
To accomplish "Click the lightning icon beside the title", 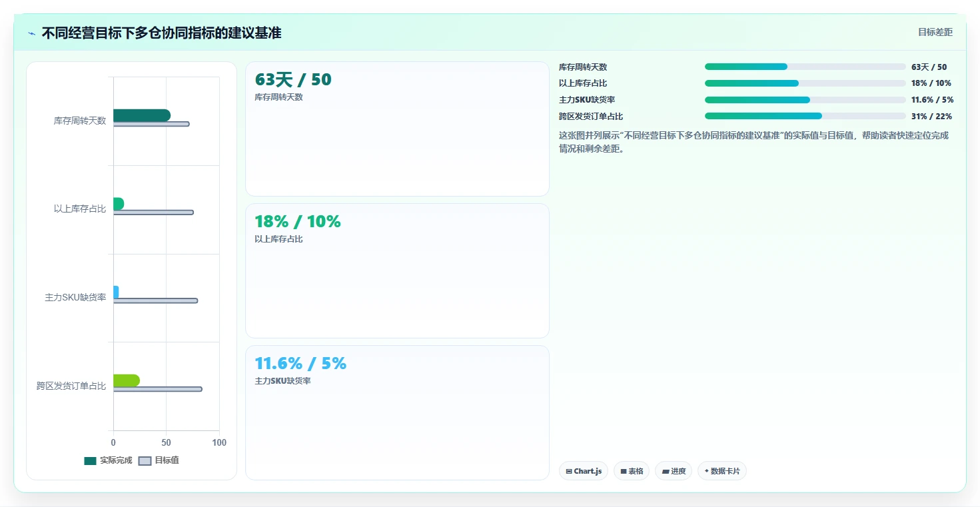I will [32, 33].
